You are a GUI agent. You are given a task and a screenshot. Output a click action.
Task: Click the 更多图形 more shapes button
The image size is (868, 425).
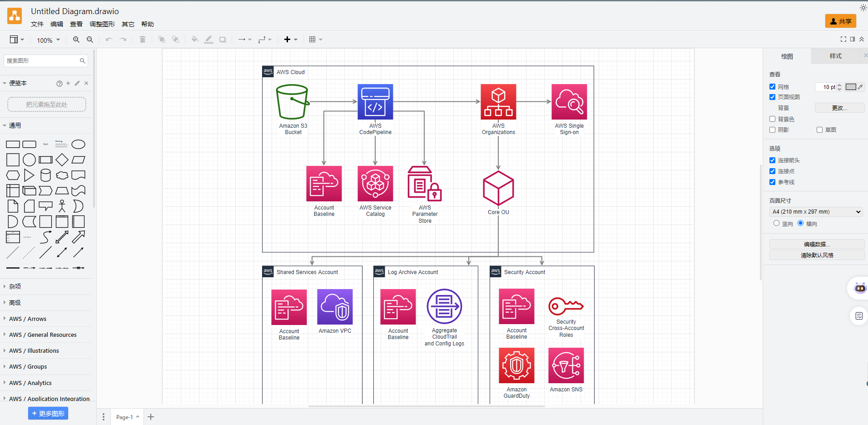[48, 413]
